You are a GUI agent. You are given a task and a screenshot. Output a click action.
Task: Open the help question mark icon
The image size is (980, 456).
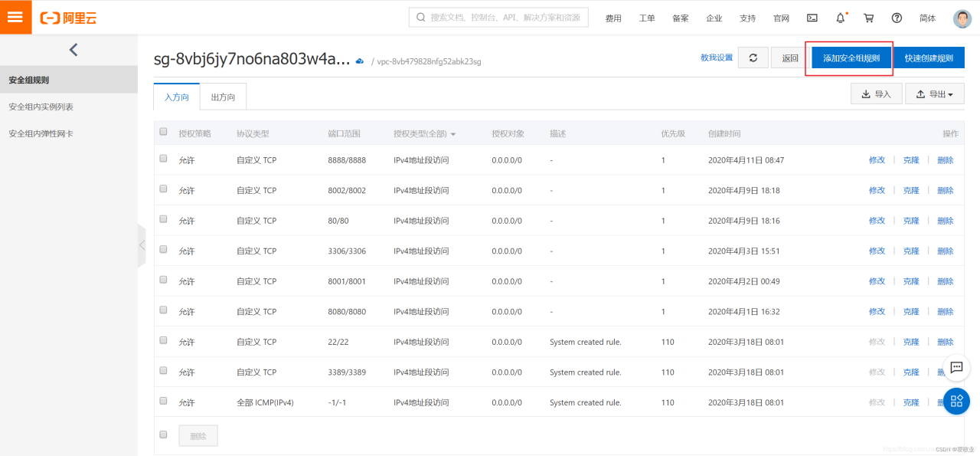coord(897,18)
